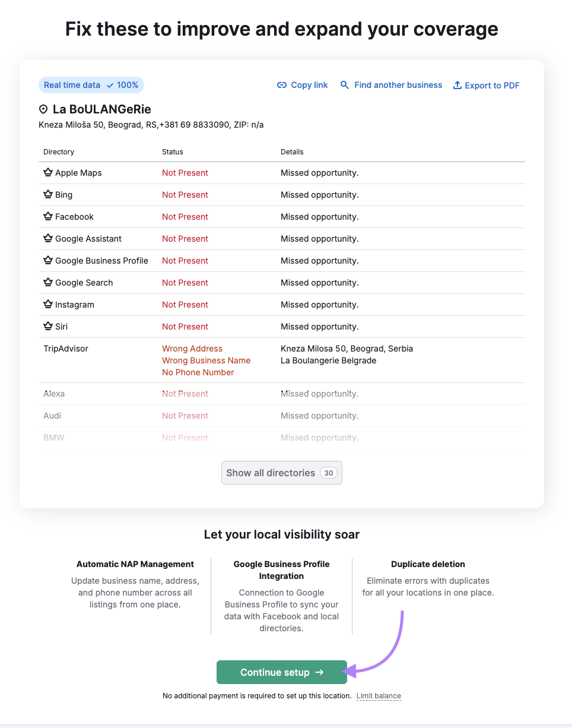Click the location pin icon beside La BoULANGeRie
The image size is (572, 728).
[x=43, y=109]
